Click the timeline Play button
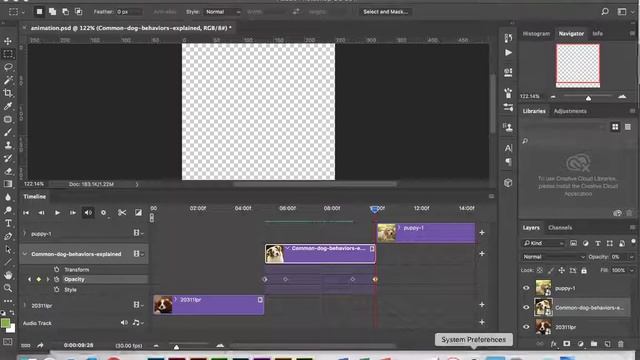This screenshot has height=360, width=640. pos(57,213)
